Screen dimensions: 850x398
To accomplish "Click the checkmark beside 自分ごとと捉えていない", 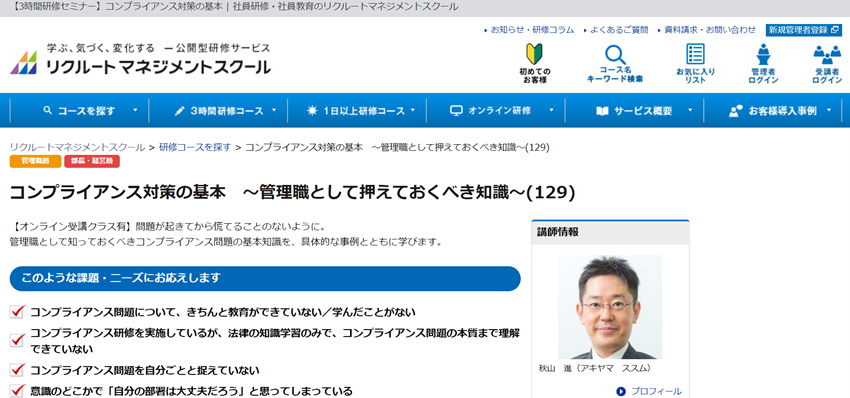I will tap(17, 370).
